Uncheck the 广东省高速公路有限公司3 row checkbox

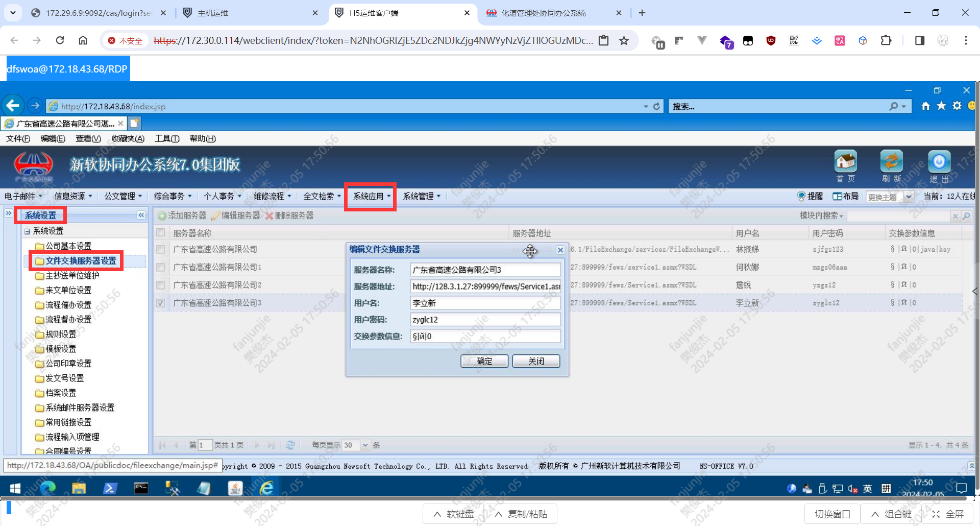161,303
